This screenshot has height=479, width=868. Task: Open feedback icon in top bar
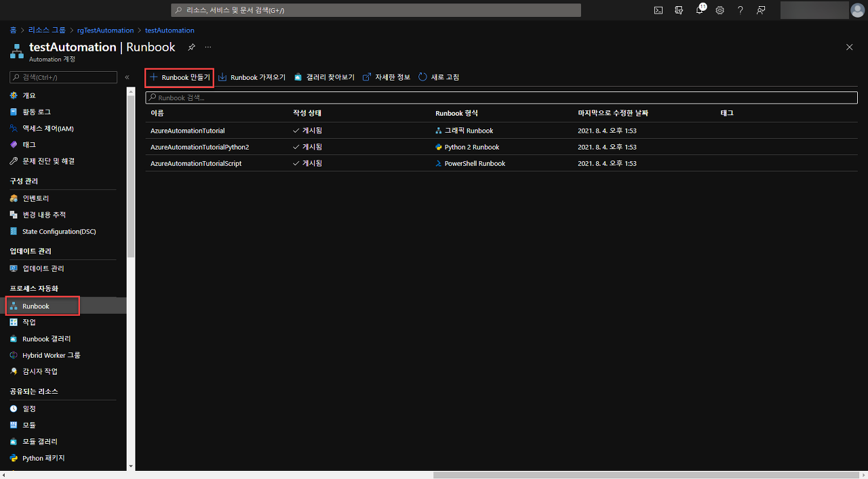pyautogui.click(x=761, y=10)
